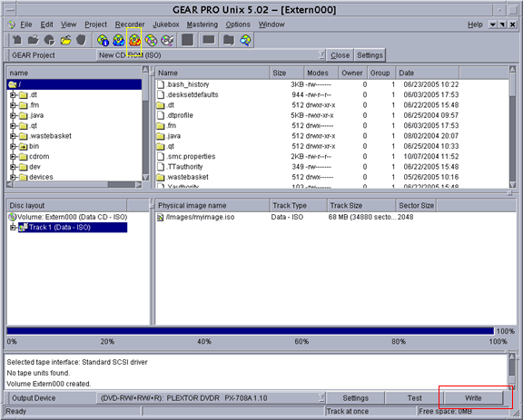Select the /images/myimage.iso row
This screenshot has width=523, height=420.
(x=335, y=218)
